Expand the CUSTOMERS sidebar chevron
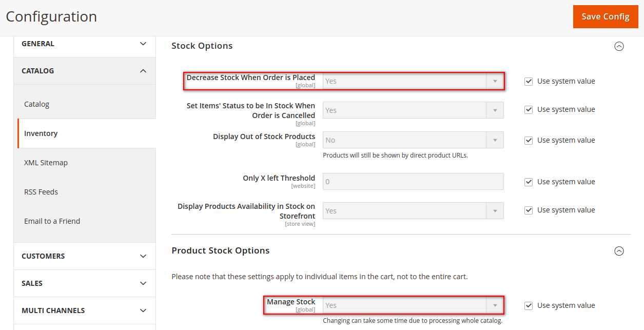The width and height of the screenshot is (644, 330). tap(143, 256)
